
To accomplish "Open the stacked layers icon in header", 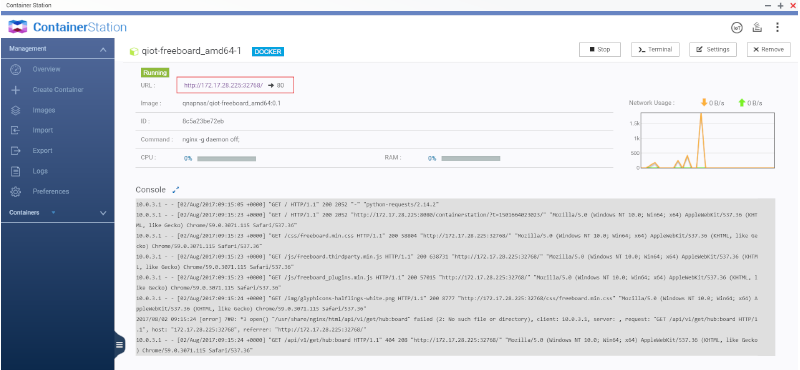I will point(757,28).
